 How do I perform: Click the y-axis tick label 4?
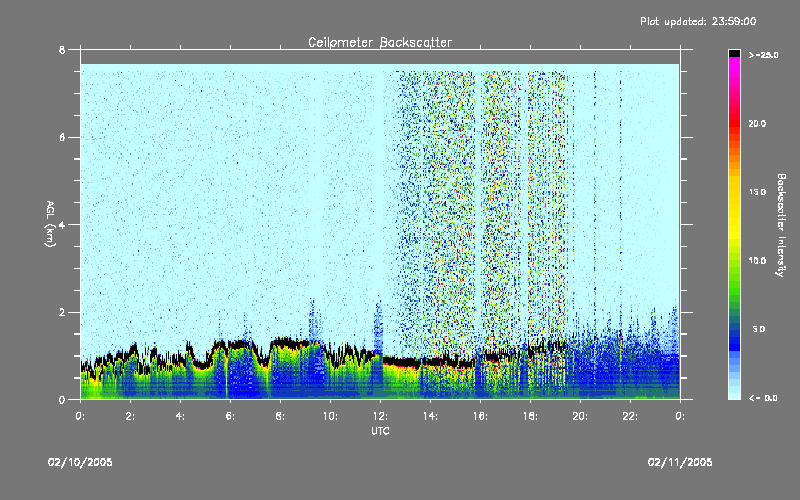click(62, 225)
